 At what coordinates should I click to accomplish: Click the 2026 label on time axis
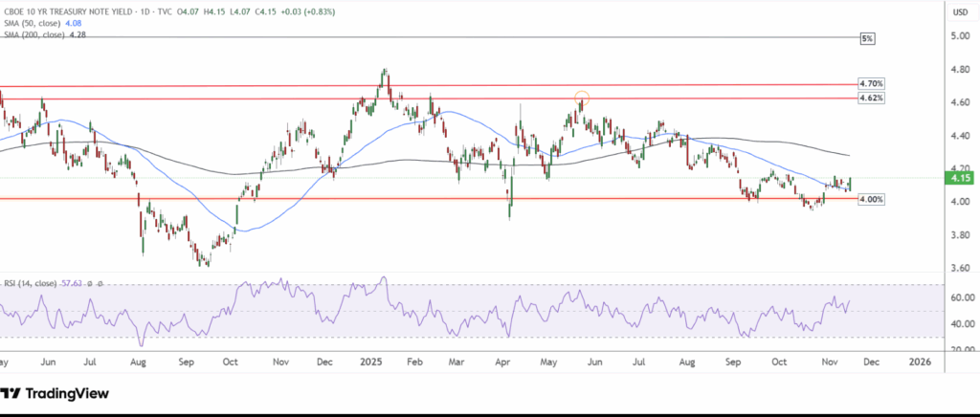(x=919, y=362)
